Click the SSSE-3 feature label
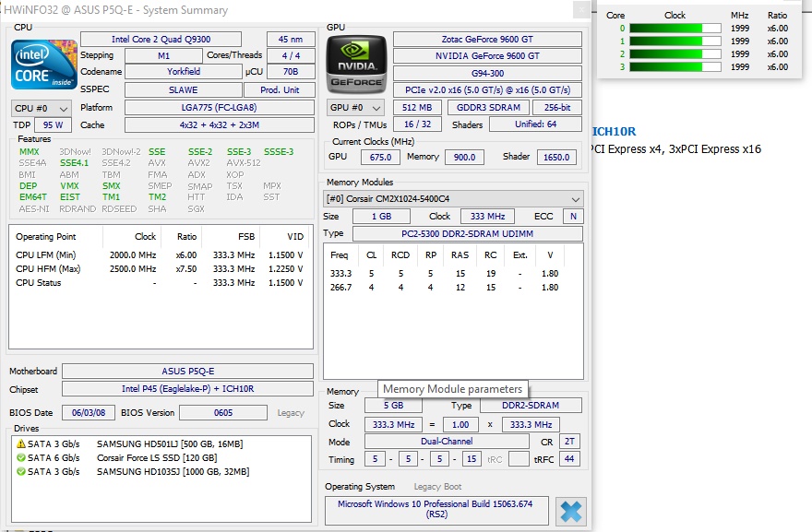Image resolution: width=812 pixels, height=532 pixels. coord(279,151)
